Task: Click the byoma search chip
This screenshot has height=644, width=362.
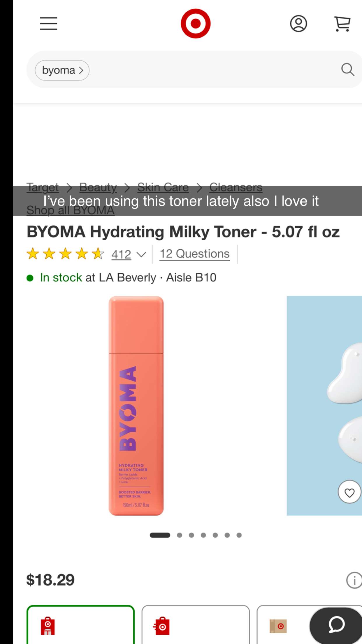Action: (62, 70)
